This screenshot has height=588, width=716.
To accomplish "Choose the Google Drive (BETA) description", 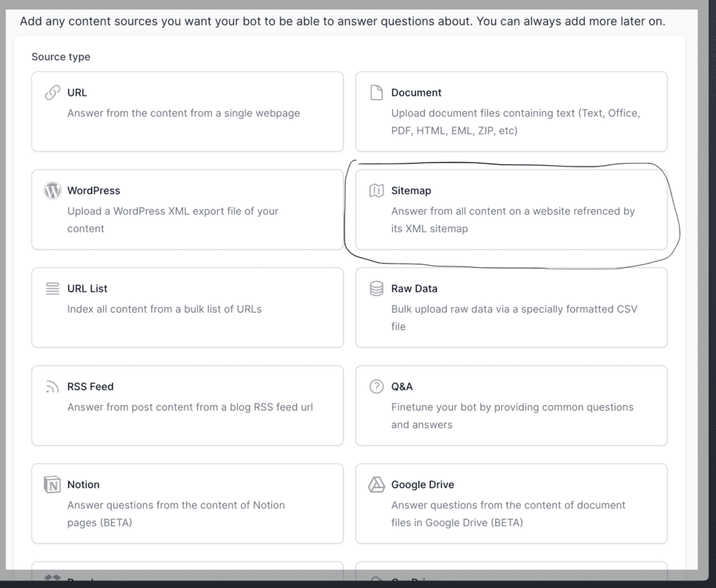I will [x=508, y=513].
